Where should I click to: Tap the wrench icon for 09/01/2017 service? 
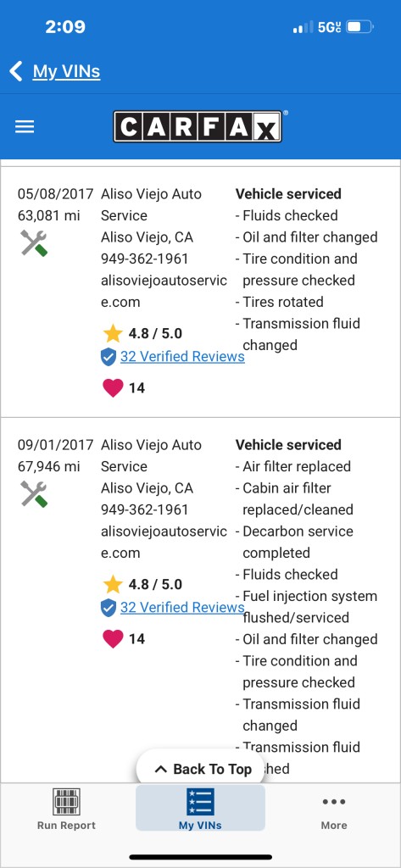tap(34, 494)
